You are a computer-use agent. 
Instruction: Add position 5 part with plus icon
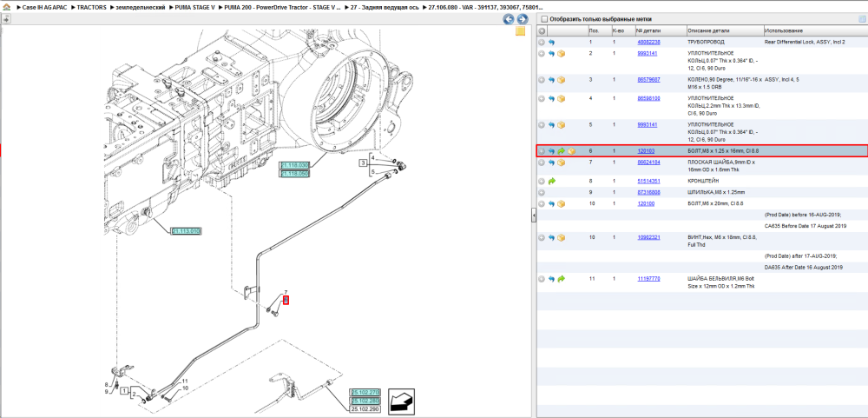click(x=542, y=125)
